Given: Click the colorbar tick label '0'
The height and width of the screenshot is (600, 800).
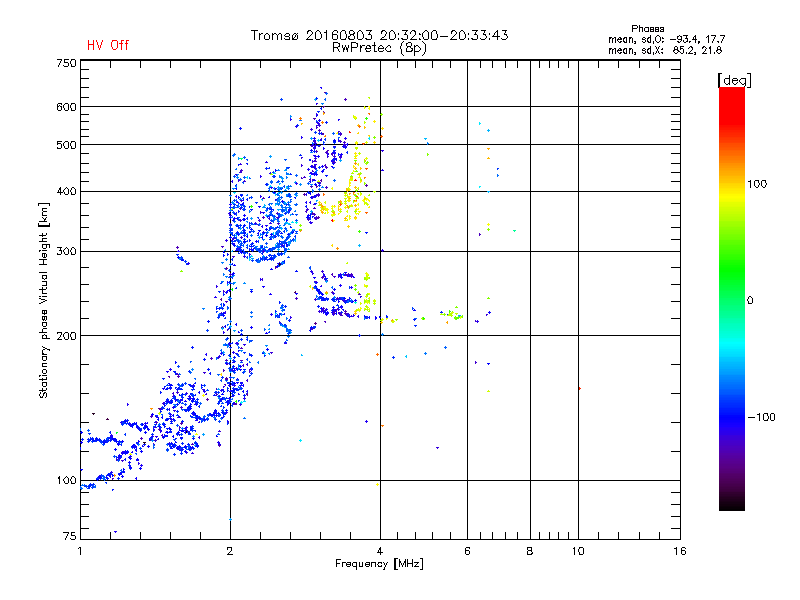Looking at the screenshot, I should click(749, 300).
